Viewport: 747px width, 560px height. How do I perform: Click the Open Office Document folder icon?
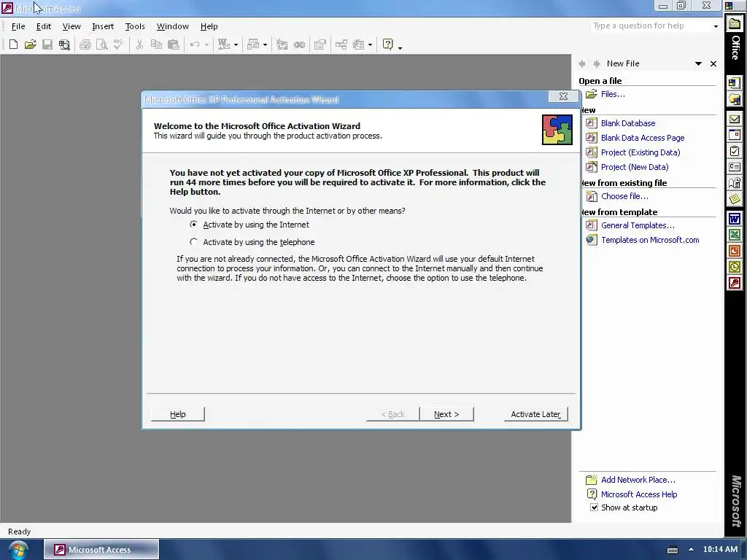click(x=735, y=99)
